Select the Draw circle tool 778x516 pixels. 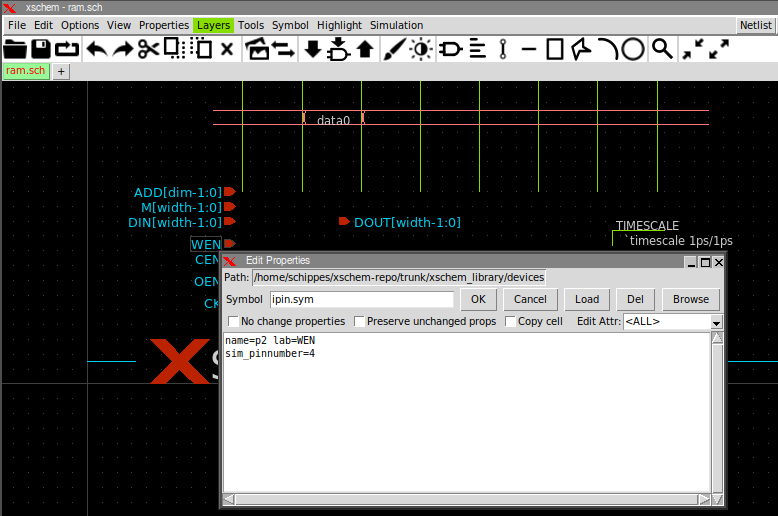click(x=633, y=48)
